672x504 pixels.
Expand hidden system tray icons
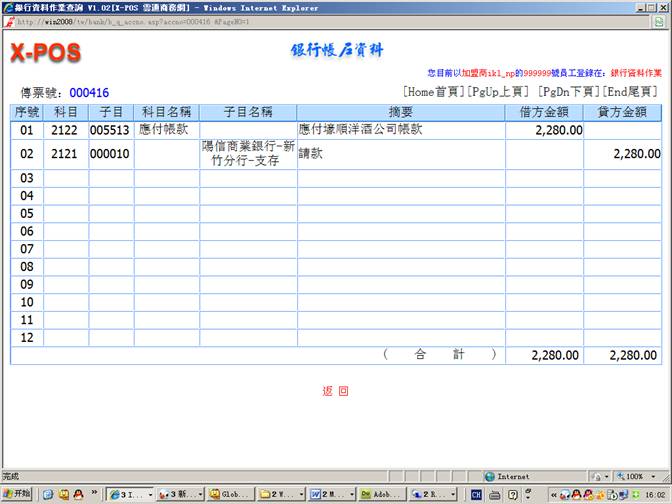tap(553, 494)
